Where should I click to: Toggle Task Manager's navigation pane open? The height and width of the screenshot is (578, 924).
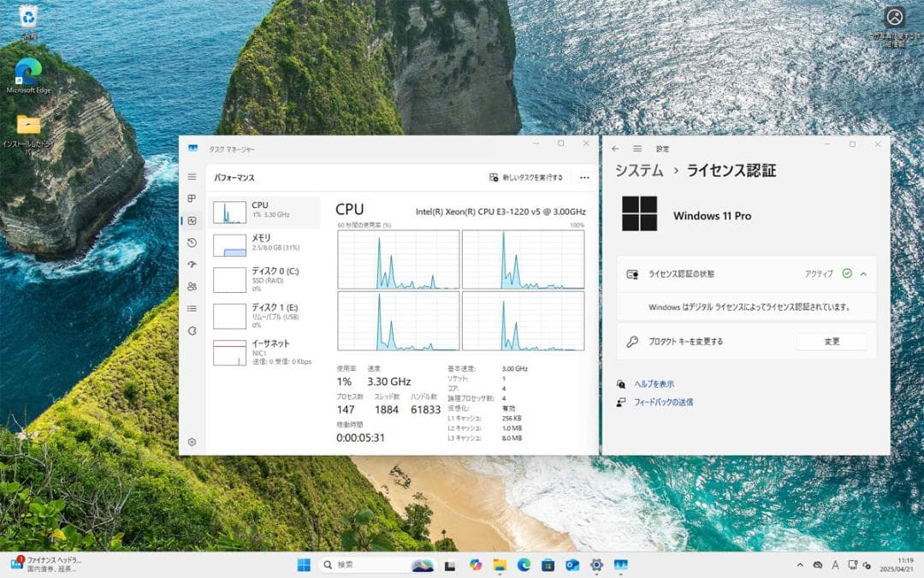pos(192,176)
